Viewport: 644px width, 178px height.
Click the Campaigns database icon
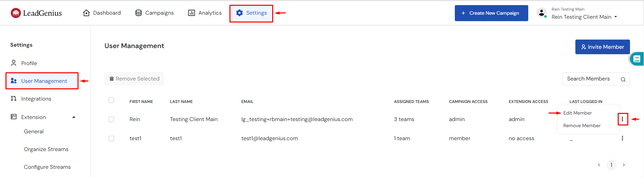tap(138, 13)
